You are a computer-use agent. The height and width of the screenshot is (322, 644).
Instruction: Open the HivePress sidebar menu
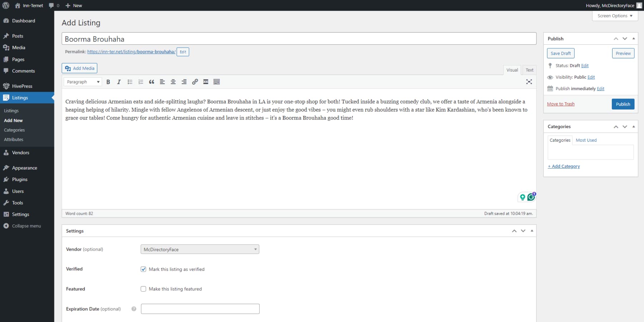pos(22,86)
